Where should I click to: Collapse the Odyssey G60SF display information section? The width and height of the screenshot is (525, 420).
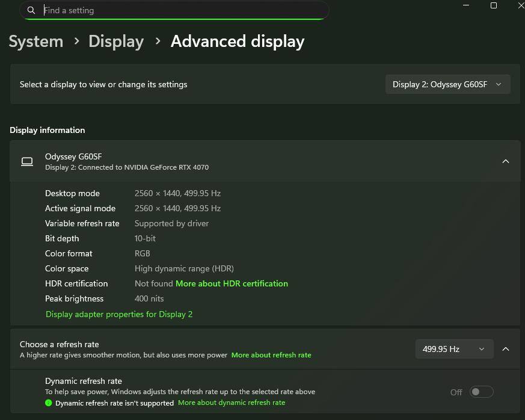point(506,161)
